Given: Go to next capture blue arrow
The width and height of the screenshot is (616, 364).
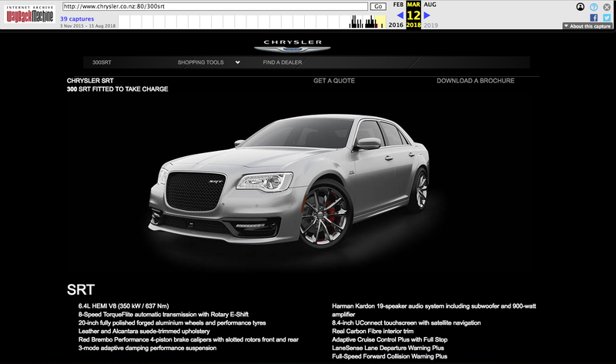Looking at the screenshot, I should coord(427,15).
